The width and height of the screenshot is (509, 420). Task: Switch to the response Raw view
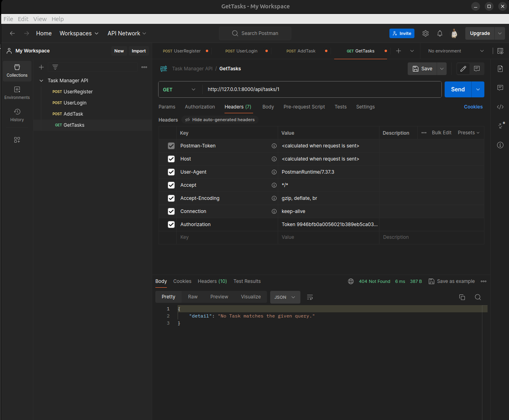pyautogui.click(x=193, y=297)
